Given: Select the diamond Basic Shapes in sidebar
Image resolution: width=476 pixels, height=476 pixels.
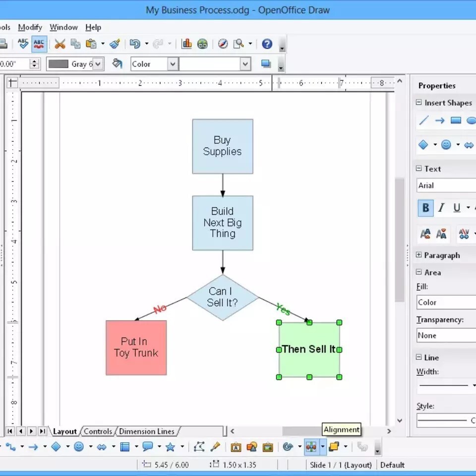Looking at the screenshot, I should coord(423,144).
